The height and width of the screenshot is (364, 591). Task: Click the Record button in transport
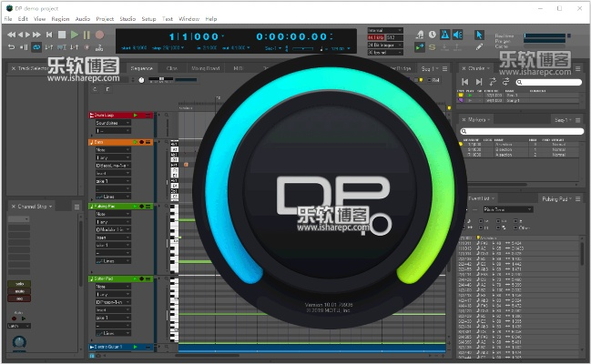(x=99, y=35)
